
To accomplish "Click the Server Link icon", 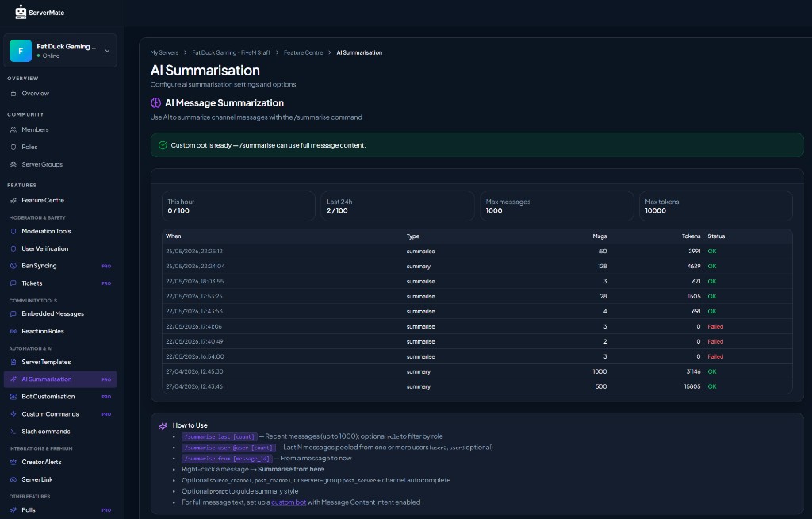I will pyautogui.click(x=13, y=479).
